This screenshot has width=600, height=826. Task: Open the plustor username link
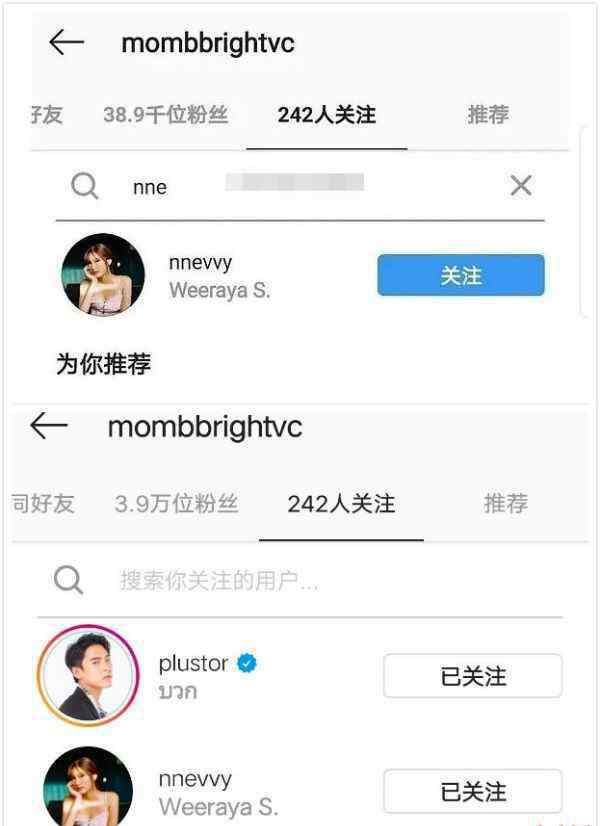193,663
